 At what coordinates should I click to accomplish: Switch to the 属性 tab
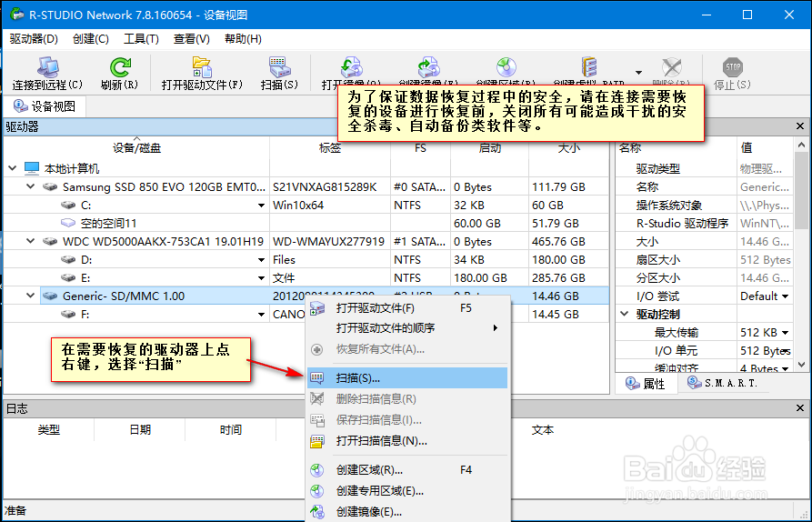point(646,383)
